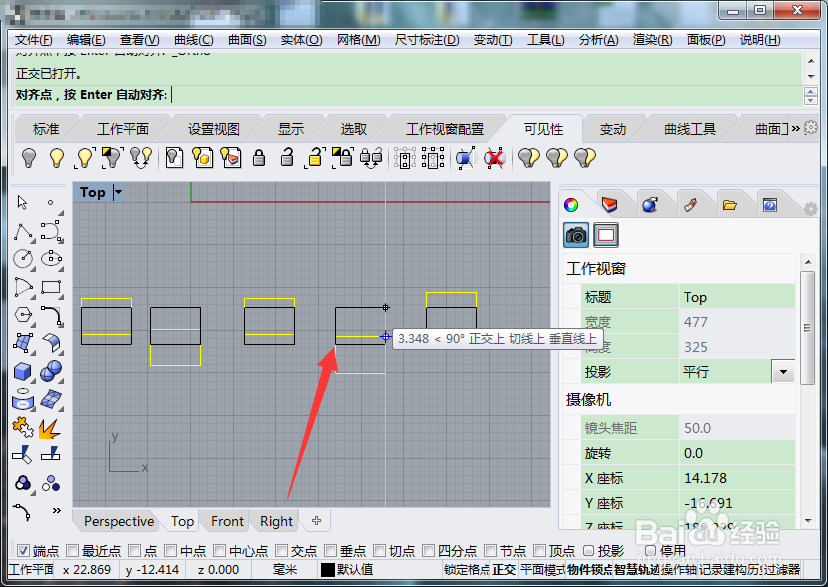Viewport: 828px width, 587px height.
Task: Expand the toolbar tabs overflow chevron
Action: tap(795, 128)
